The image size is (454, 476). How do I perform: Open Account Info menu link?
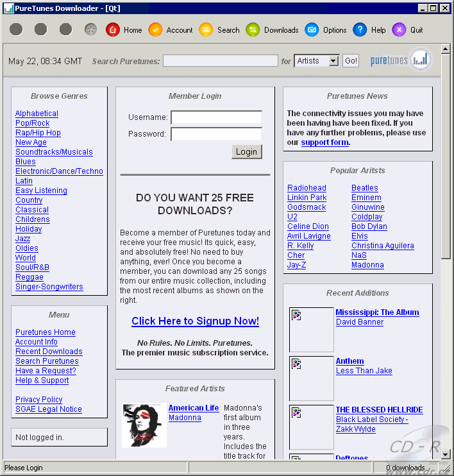[37, 342]
